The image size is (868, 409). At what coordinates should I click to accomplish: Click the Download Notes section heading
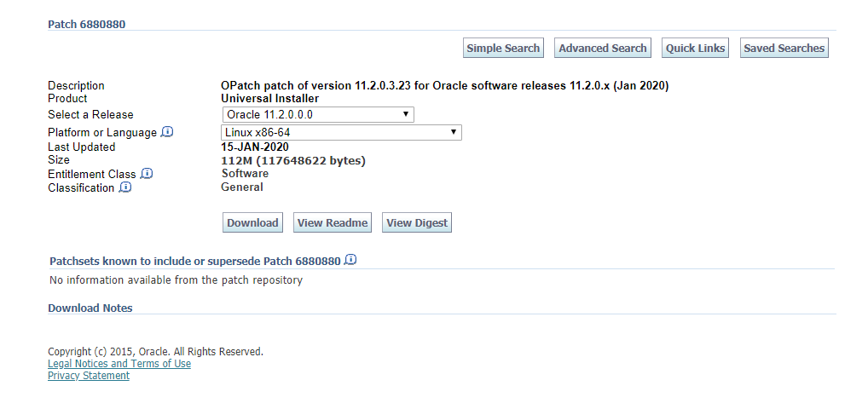[x=90, y=308]
